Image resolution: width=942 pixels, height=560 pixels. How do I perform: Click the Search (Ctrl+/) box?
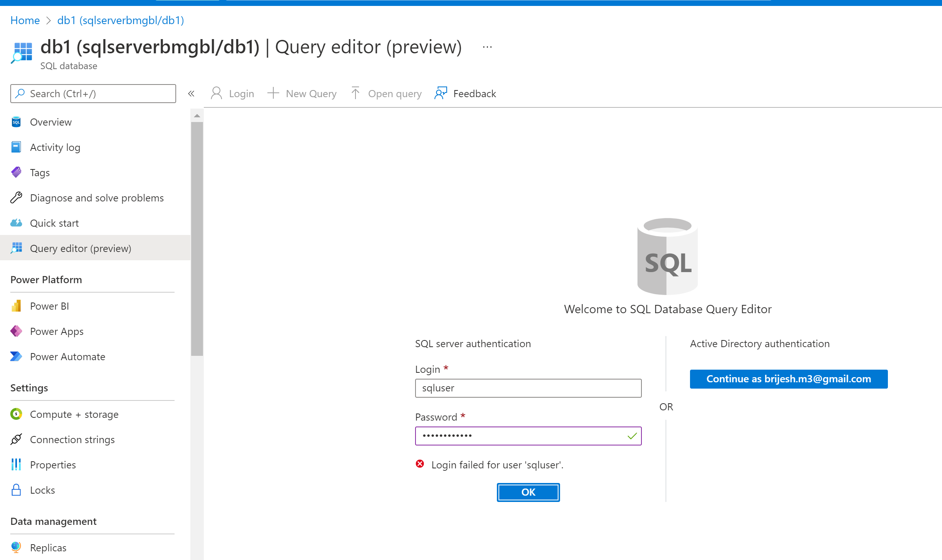(93, 94)
